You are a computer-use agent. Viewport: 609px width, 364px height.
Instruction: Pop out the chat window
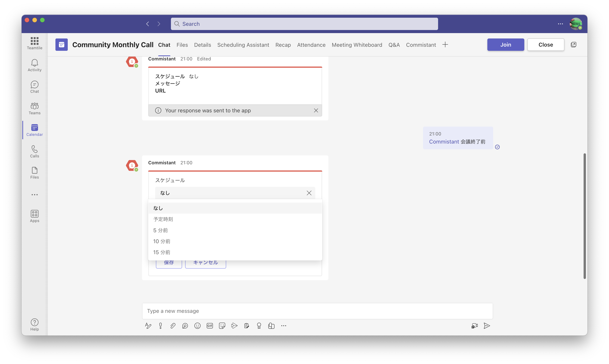[x=573, y=45]
